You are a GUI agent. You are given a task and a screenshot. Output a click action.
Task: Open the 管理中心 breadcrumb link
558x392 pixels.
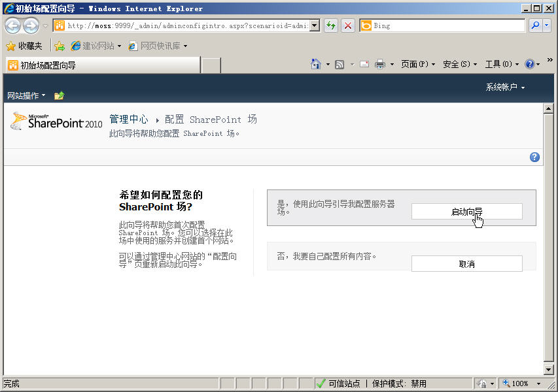128,119
